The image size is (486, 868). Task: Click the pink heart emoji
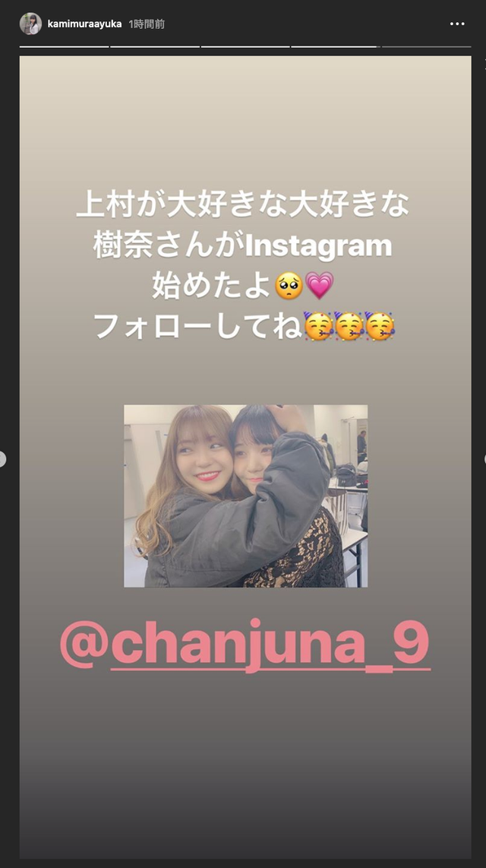point(320,287)
